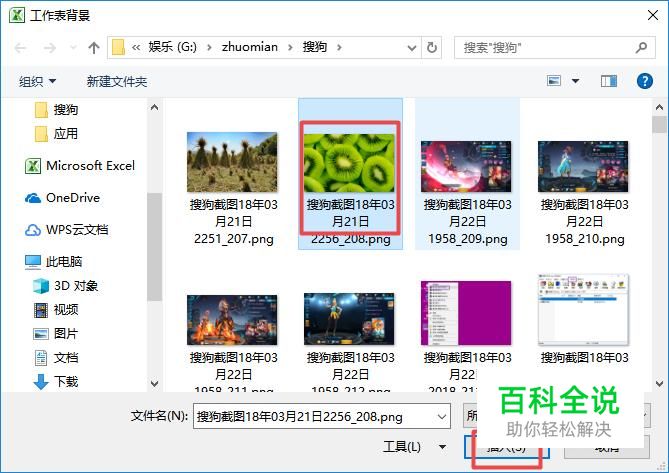The height and width of the screenshot is (473, 669).
Task: Click the 文件名(N) input field
Action: [x=322, y=416]
